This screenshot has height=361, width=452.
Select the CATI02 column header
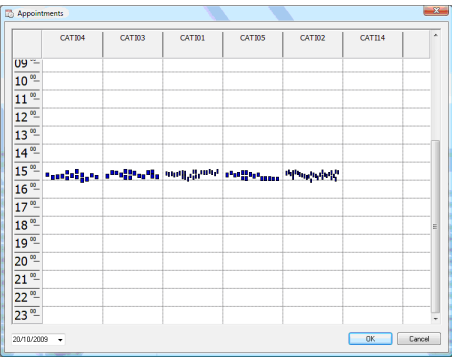(313, 44)
